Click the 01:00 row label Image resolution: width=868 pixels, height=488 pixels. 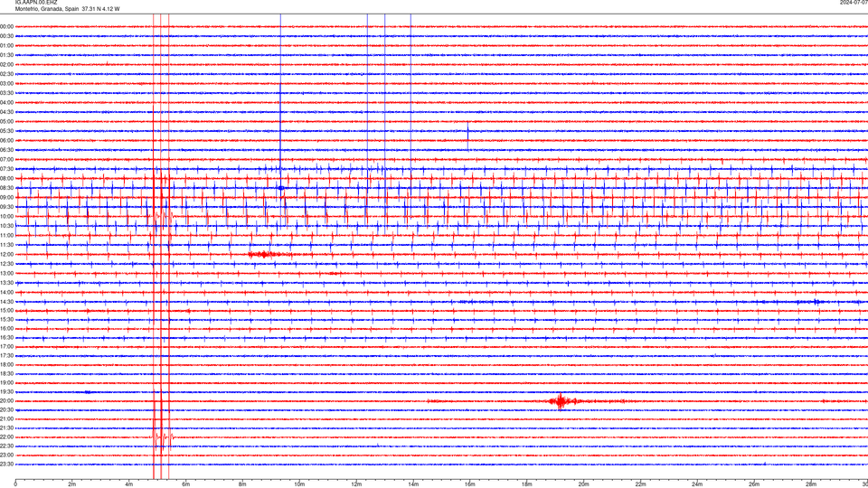point(6,45)
